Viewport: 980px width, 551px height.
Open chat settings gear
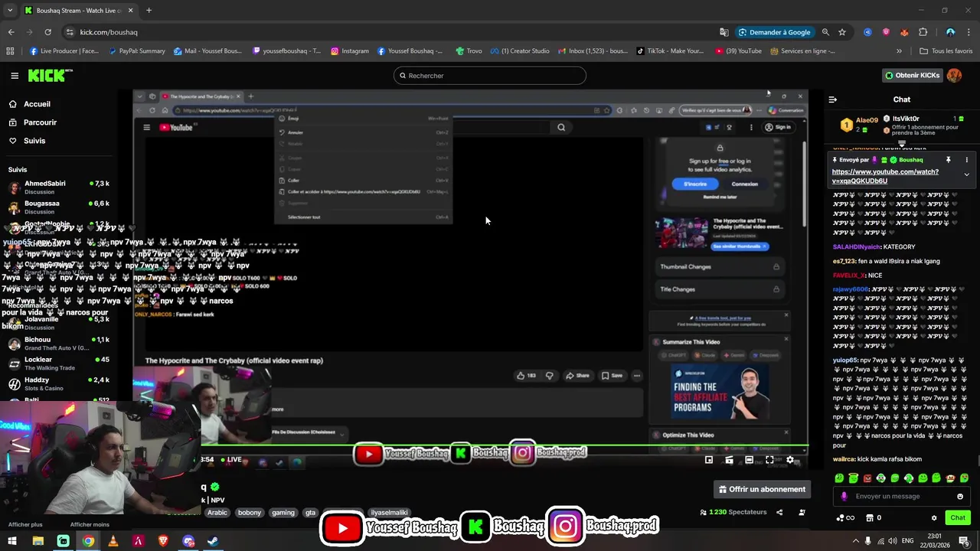(934, 518)
